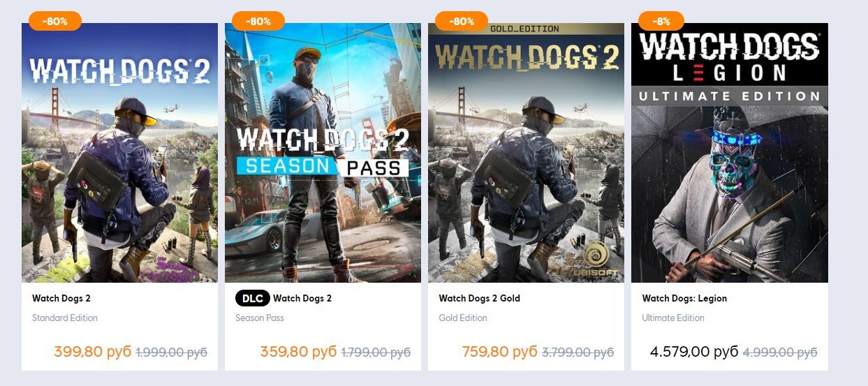Click the Watch Dogs 2 Gold title
Screen dimensions: 868x386
tap(479, 298)
